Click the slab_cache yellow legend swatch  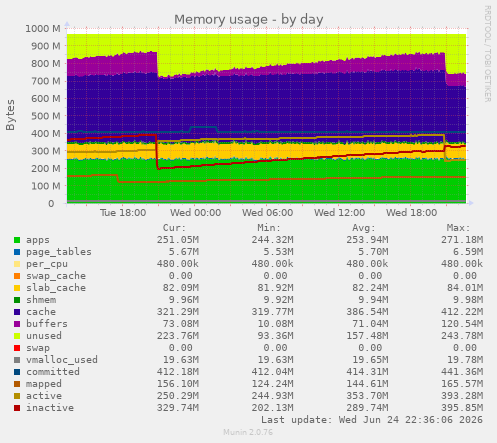click(17, 288)
